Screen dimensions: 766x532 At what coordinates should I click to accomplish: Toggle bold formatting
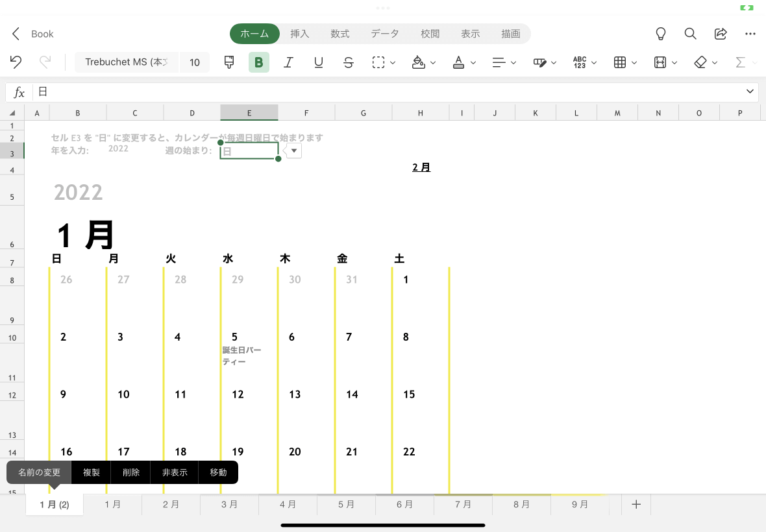pyautogui.click(x=259, y=62)
